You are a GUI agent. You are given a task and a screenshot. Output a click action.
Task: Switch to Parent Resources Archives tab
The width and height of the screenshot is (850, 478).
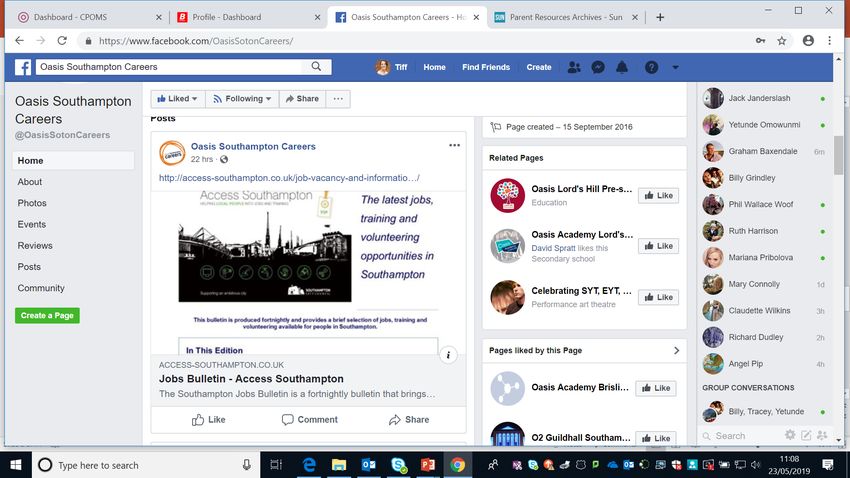pos(565,17)
